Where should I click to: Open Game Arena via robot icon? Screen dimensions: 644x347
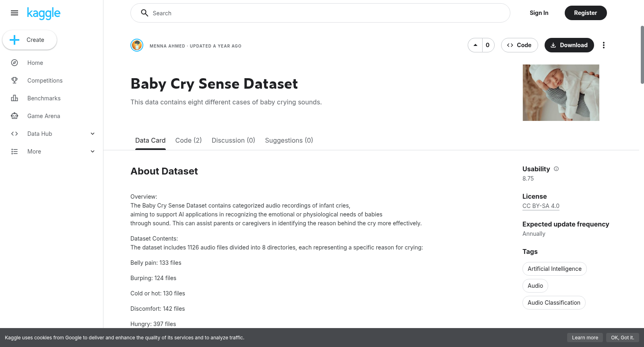pyautogui.click(x=14, y=116)
